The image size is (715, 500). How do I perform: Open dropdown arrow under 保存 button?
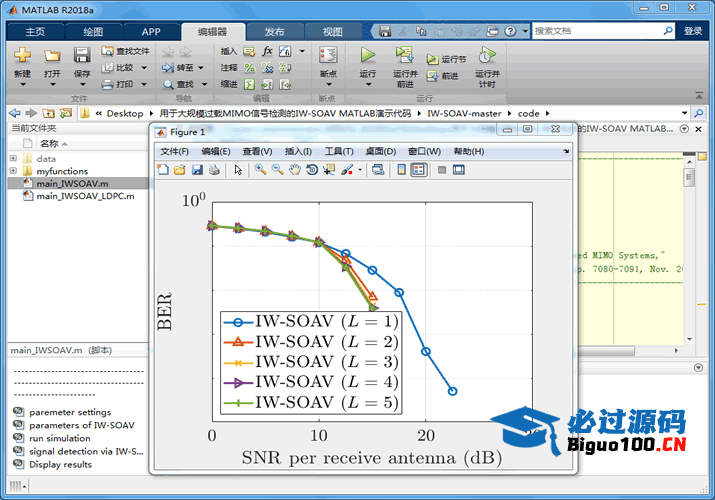point(82,85)
